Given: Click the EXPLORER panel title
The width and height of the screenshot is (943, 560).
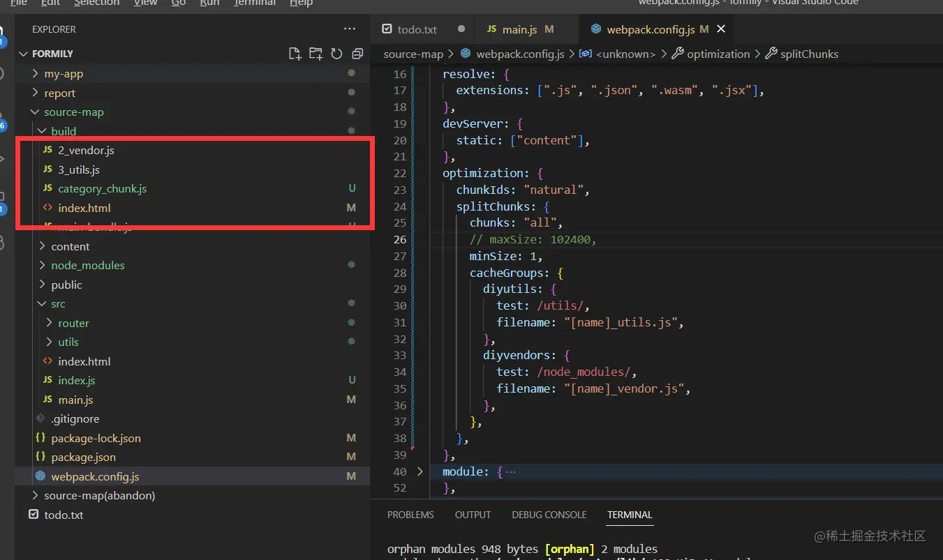Looking at the screenshot, I should pos(54,29).
